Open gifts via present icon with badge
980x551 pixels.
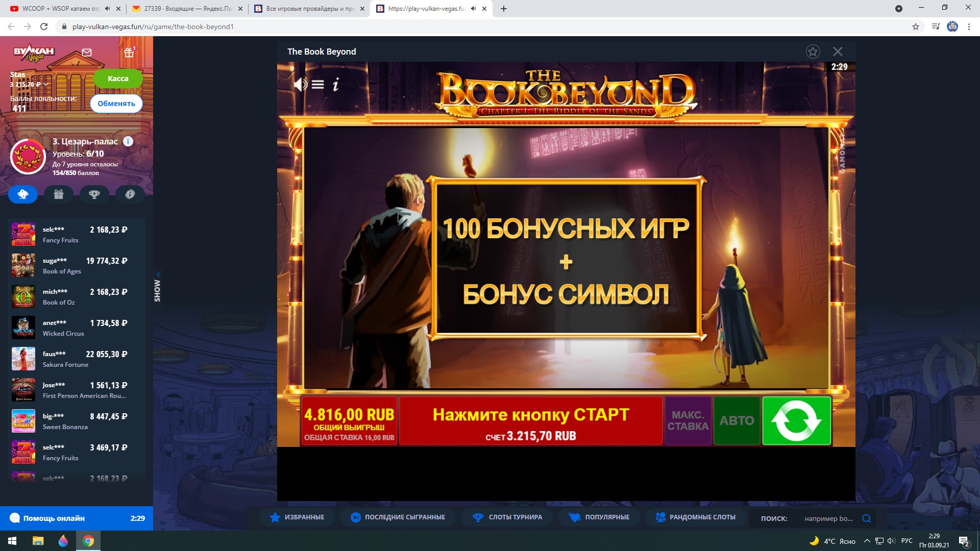point(129,52)
